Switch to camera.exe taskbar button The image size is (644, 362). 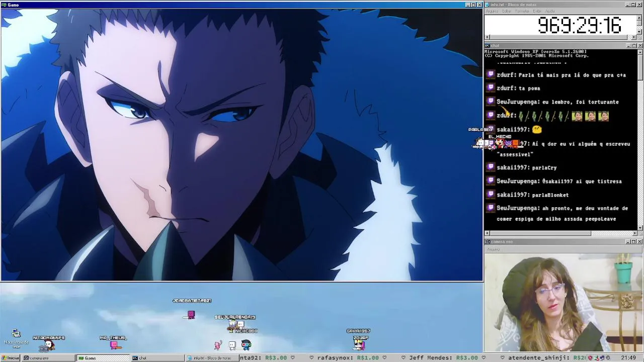coord(48,358)
